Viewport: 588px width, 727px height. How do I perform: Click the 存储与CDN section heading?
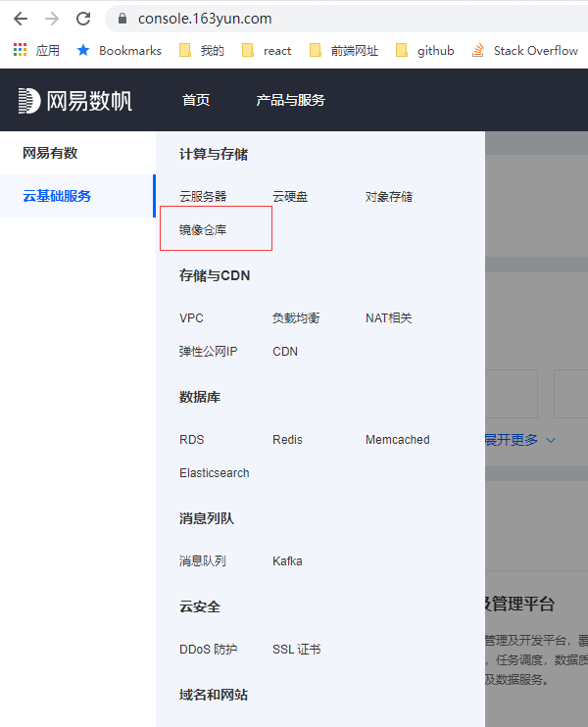(215, 275)
